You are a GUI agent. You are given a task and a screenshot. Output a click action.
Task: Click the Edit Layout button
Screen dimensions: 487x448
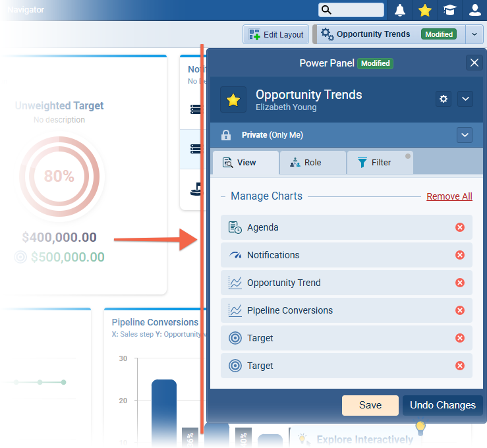click(x=276, y=34)
